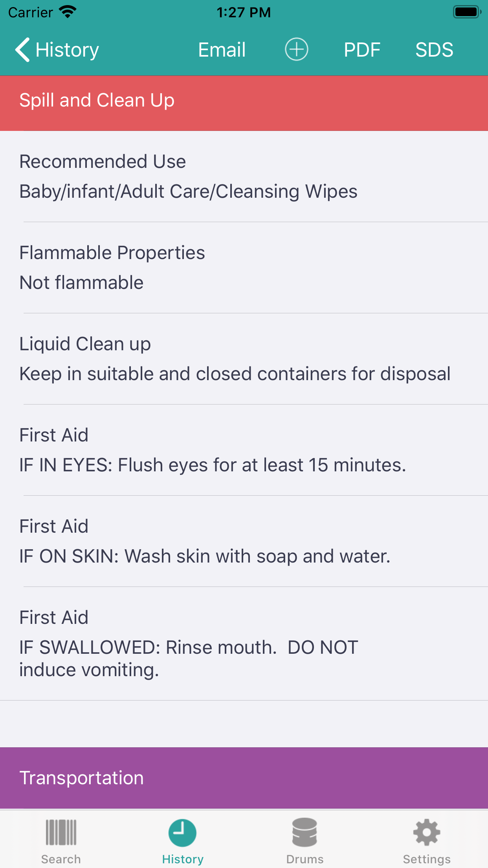The width and height of the screenshot is (488, 868).
Task: Expand the Transportation section header
Action: pos(244,778)
